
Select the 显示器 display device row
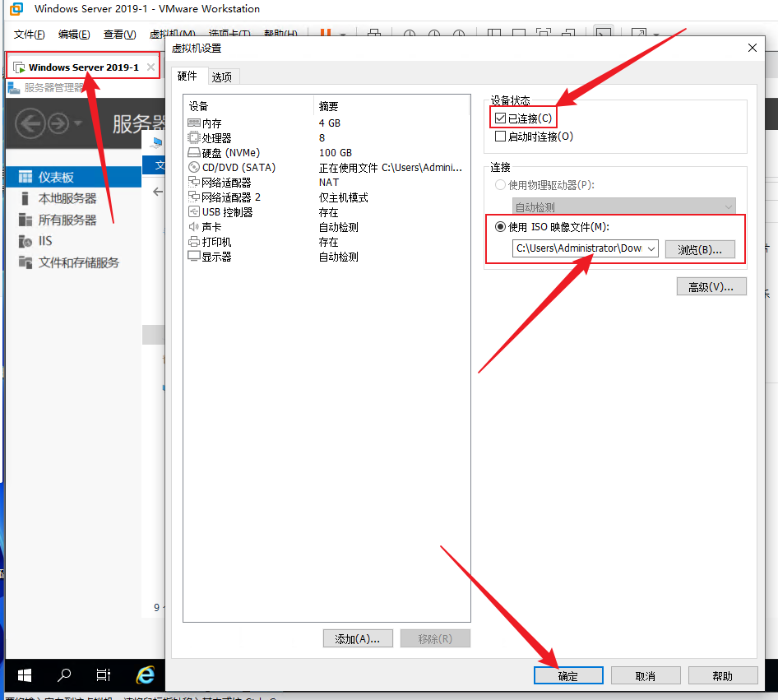[x=326, y=257]
